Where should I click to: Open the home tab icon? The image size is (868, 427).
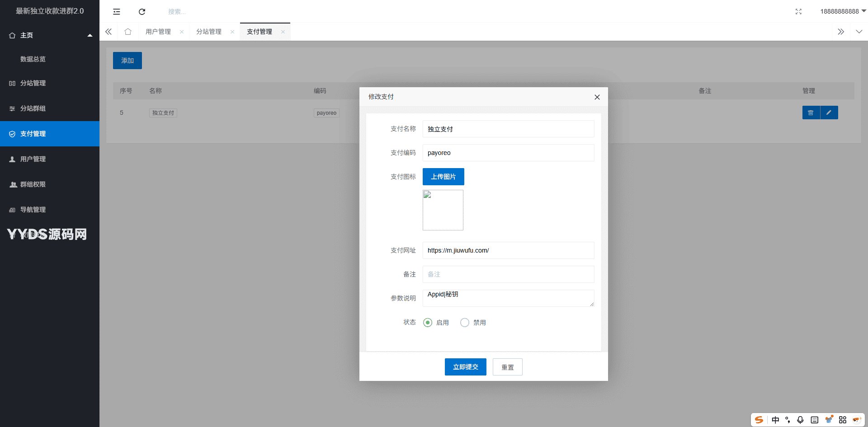tap(128, 32)
